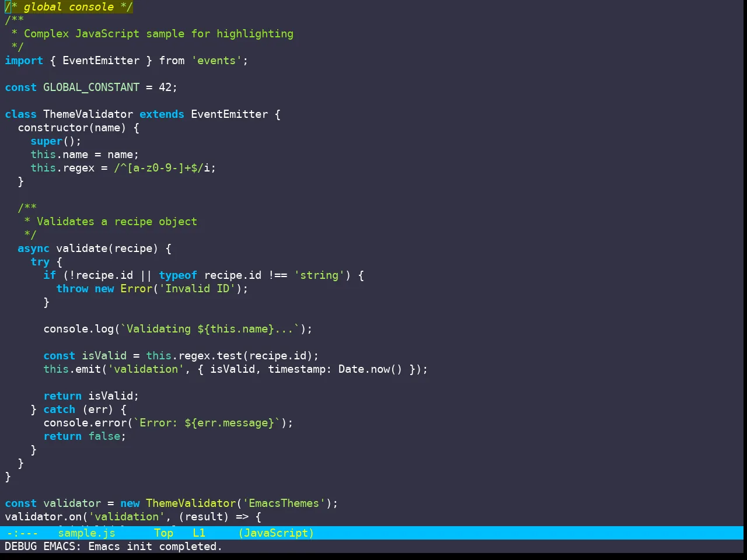Screen dimensions: 747x560
Task: Click the async keyword
Action: point(33,249)
